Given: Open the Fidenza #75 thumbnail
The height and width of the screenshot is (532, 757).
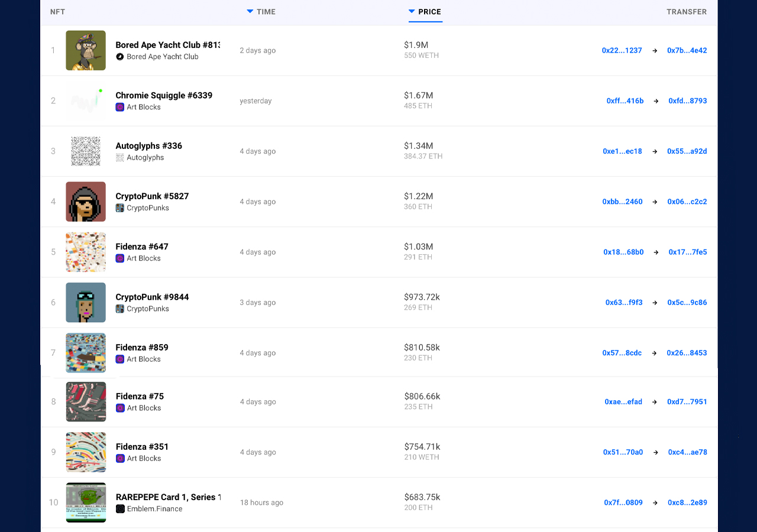Looking at the screenshot, I should (86, 402).
